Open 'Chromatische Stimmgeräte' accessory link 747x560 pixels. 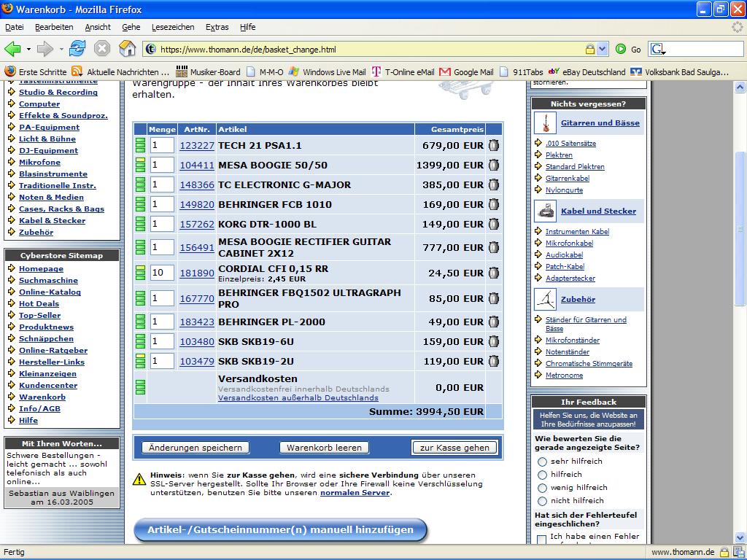point(589,363)
